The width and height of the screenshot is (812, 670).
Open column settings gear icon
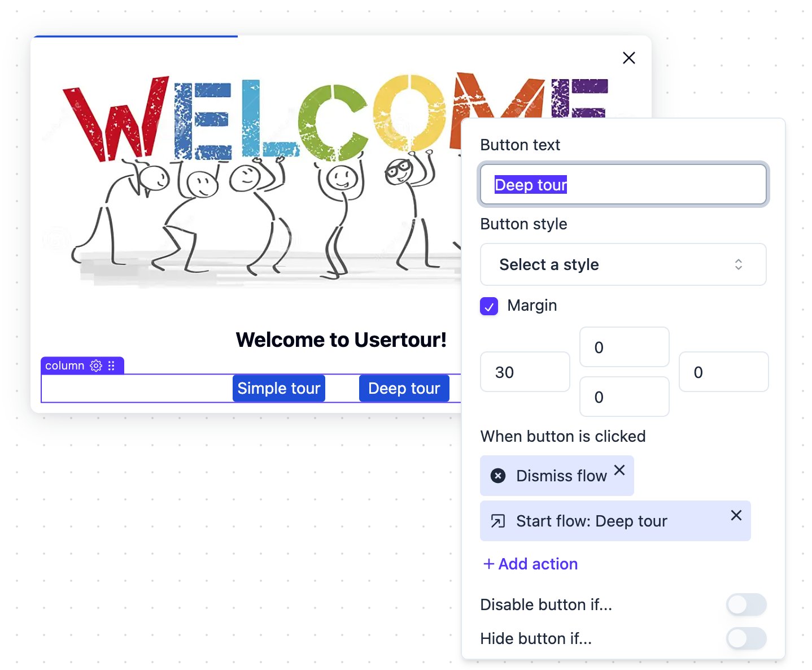coord(96,366)
